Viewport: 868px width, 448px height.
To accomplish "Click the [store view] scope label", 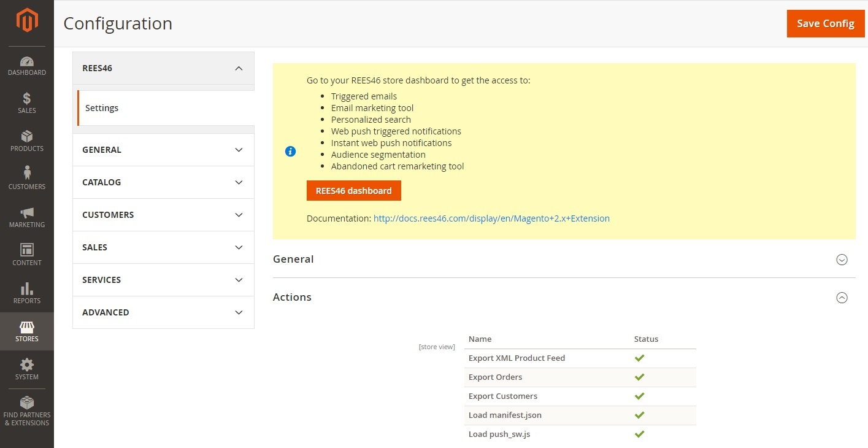I will pyautogui.click(x=437, y=346).
